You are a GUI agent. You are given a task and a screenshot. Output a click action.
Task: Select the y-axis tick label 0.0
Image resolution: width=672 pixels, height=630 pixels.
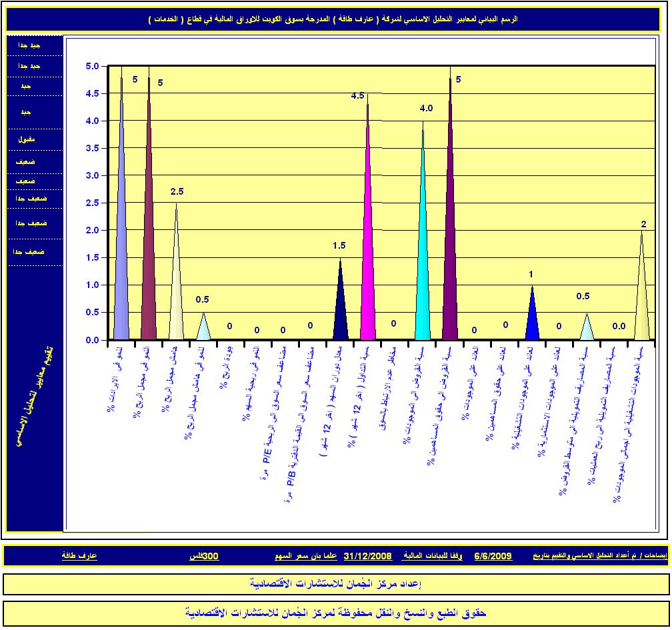click(92, 340)
